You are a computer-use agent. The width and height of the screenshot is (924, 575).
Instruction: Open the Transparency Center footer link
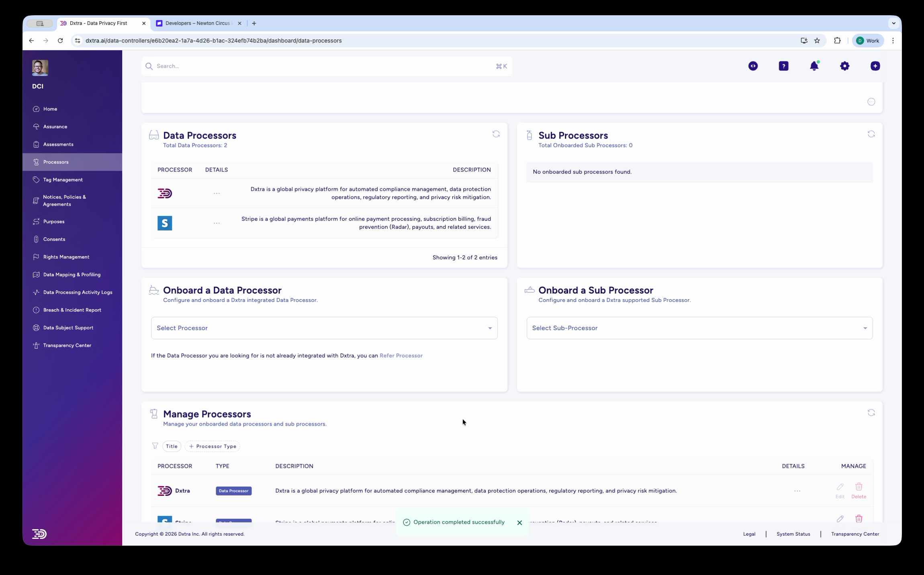pyautogui.click(x=854, y=534)
